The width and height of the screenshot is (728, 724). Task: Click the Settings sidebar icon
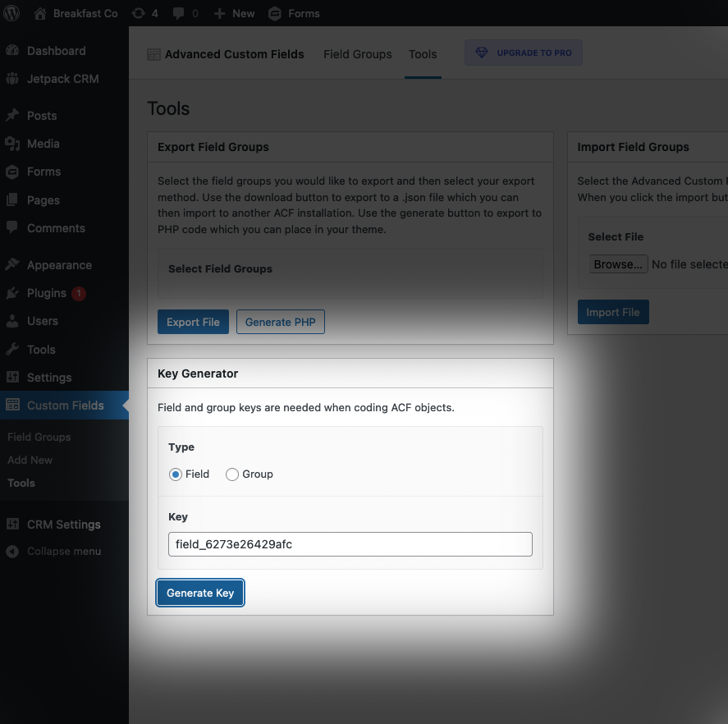pos(12,377)
